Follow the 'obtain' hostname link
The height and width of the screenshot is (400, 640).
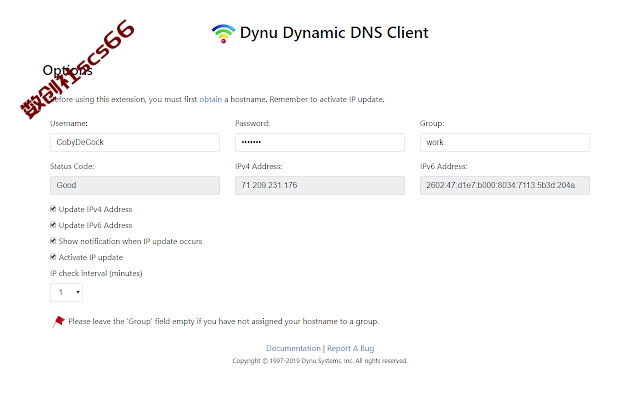pyautogui.click(x=211, y=99)
